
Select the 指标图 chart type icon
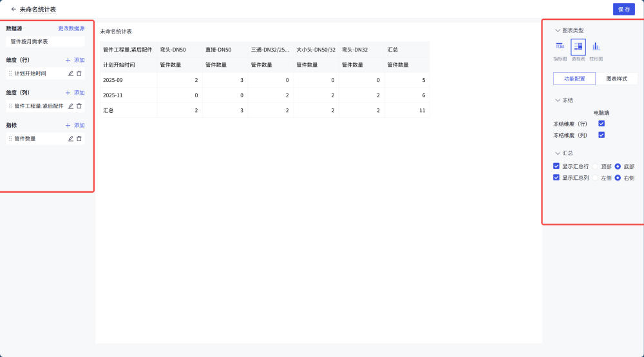560,46
